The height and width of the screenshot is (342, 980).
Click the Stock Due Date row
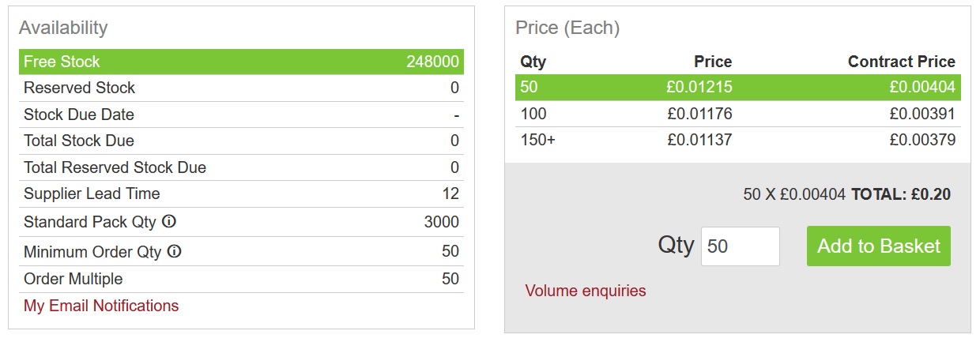241,115
